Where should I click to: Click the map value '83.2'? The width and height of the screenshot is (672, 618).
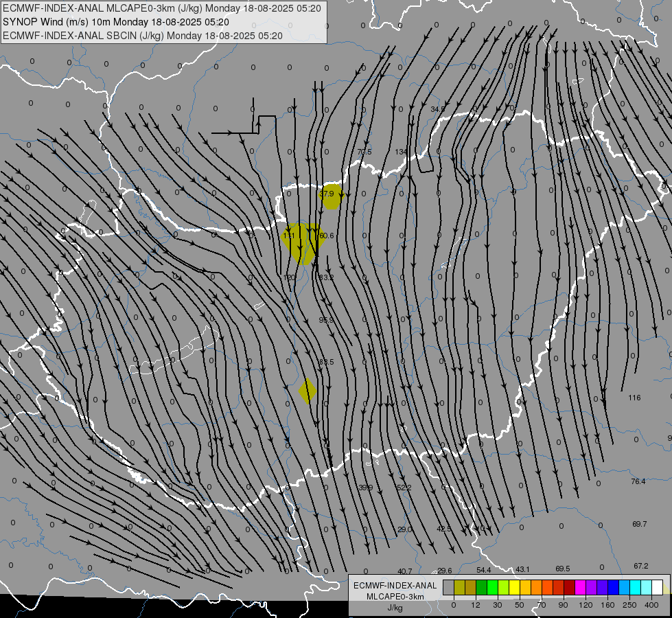(326, 277)
